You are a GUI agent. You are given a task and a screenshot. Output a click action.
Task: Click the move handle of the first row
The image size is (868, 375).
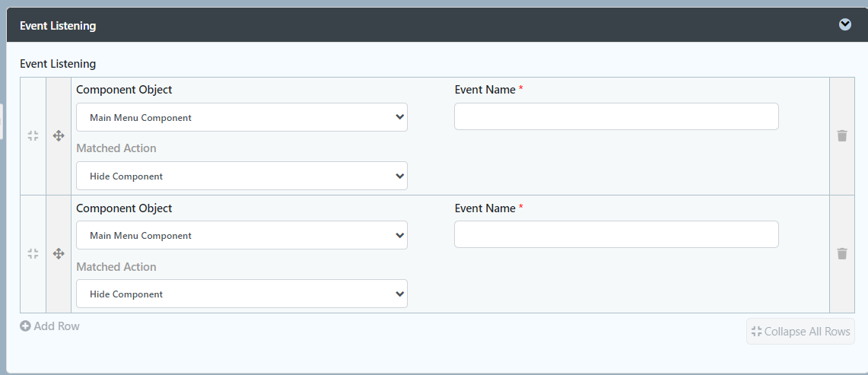59,135
